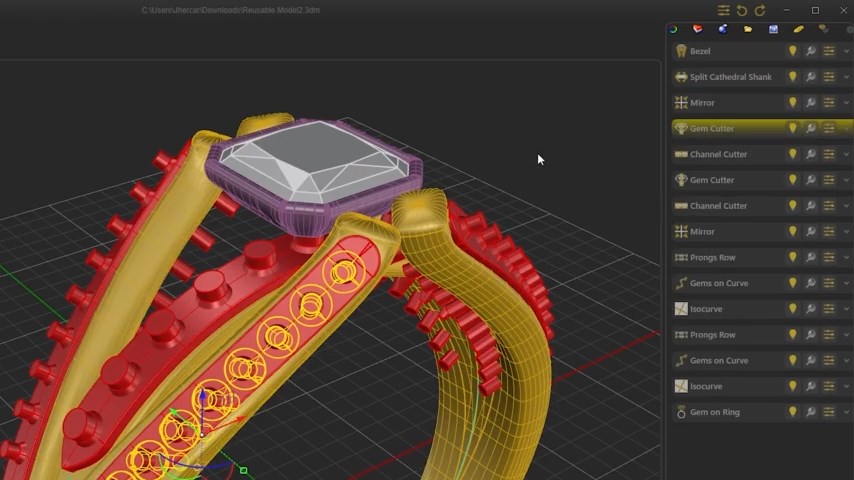Open the blue question-mark help panel tab
854x480 pixels.
(773, 29)
